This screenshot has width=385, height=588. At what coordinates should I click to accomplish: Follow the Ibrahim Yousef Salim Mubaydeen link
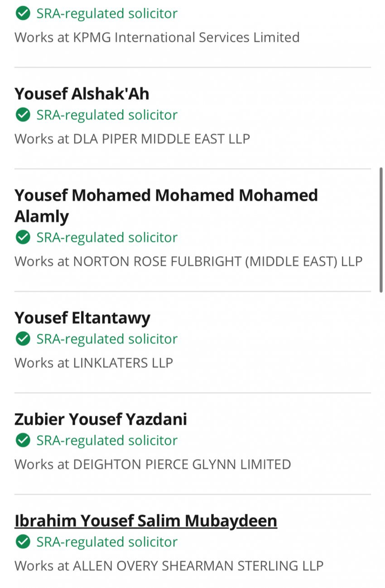pyautogui.click(x=145, y=521)
